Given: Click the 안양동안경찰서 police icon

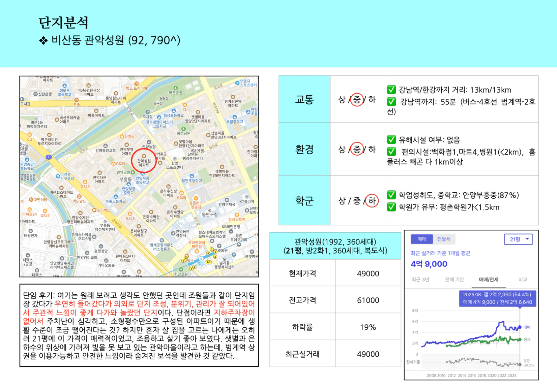Looking at the screenshot, I should [x=174, y=233].
